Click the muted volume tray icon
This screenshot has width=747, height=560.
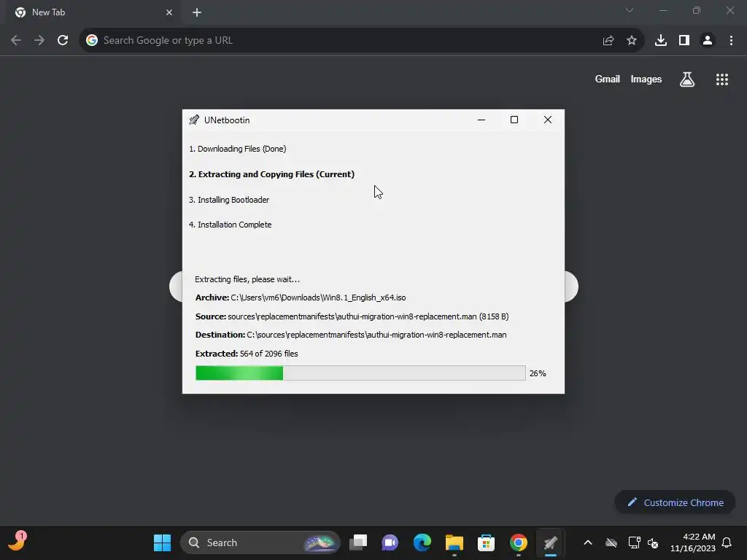(653, 542)
